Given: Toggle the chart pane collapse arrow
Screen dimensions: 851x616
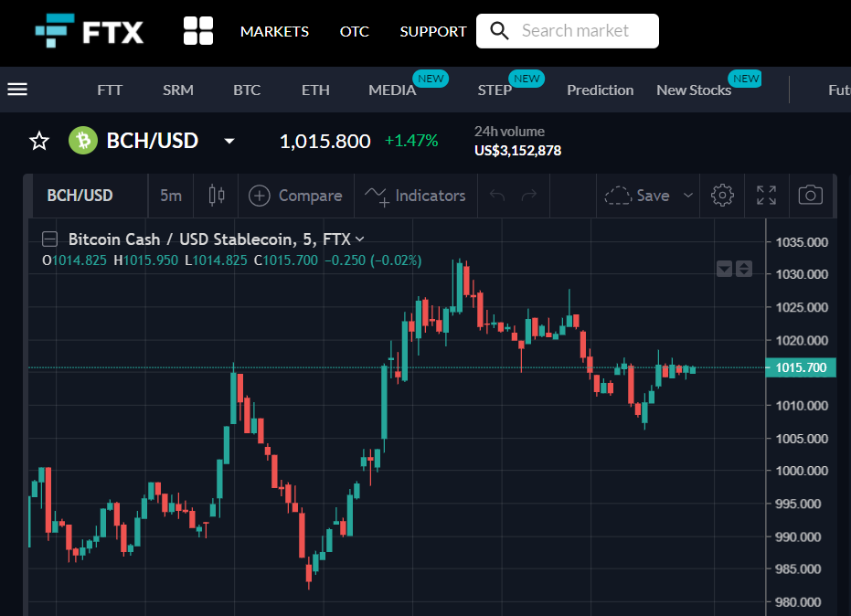Looking at the screenshot, I should (x=725, y=269).
